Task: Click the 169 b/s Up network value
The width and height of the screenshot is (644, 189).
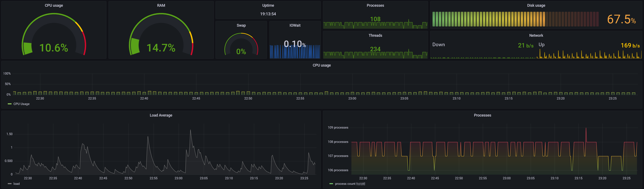Action: pyautogui.click(x=630, y=45)
